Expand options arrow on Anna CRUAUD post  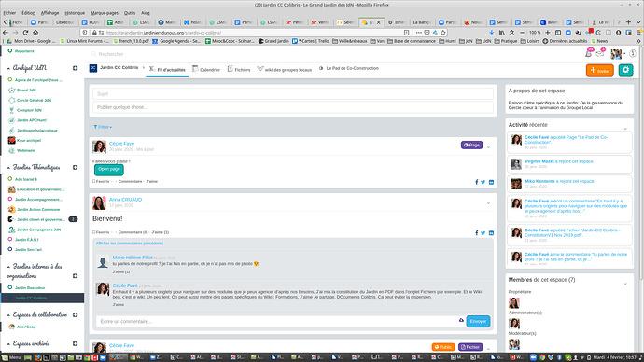(x=488, y=203)
